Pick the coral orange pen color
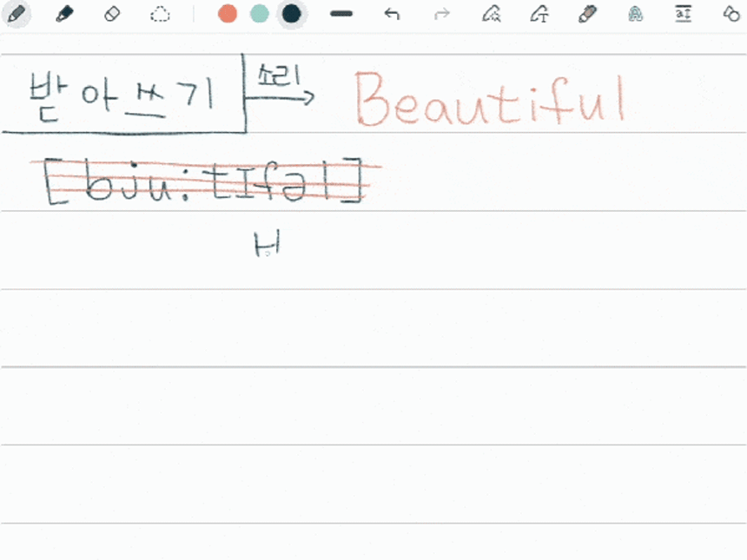The height and width of the screenshot is (560, 747). click(x=228, y=14)
